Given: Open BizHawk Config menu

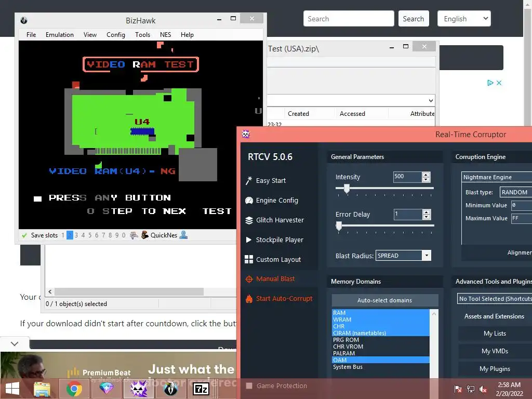Looking at the screenshot, I should pos(116,35).
